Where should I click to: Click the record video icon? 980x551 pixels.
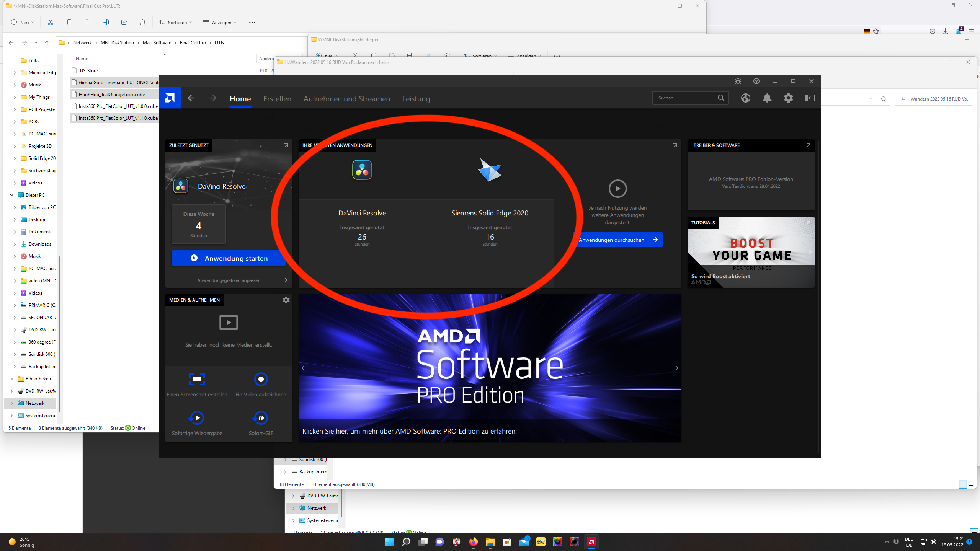(x=261, y=379)
